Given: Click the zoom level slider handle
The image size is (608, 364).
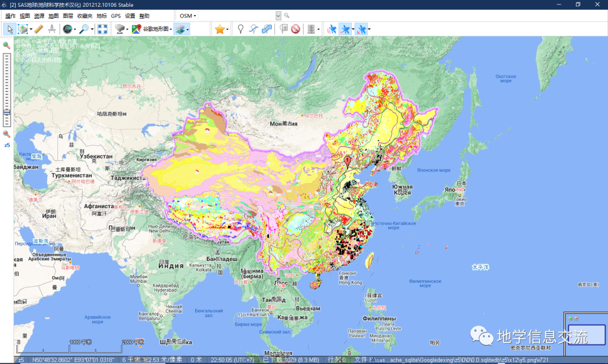Looking at the screenshot, I should tap(7, 113).
